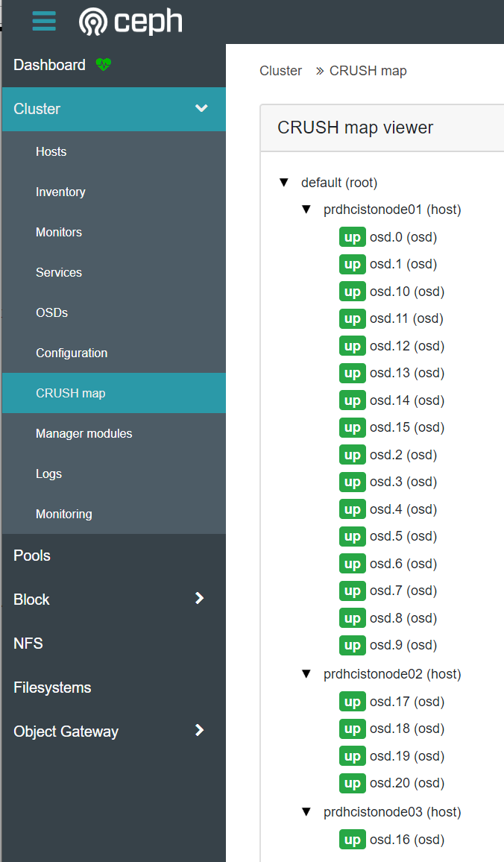Click the green heartbeat health icon
Viewport: 504px width, 862px height.
pos(104,64)
